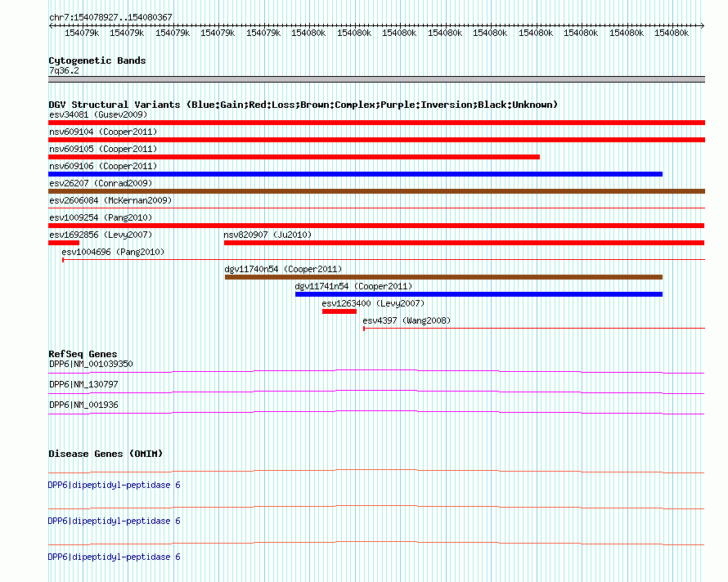The image size is (728, 582).
Task: Click the right arrow end of the coordinate ruler
Action: tap(703, 26)
